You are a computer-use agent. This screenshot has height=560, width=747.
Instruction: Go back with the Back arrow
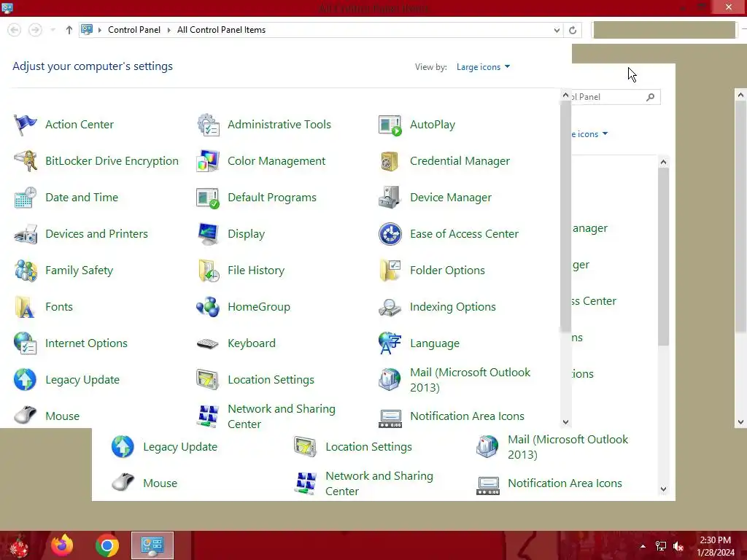pos(15,30)
